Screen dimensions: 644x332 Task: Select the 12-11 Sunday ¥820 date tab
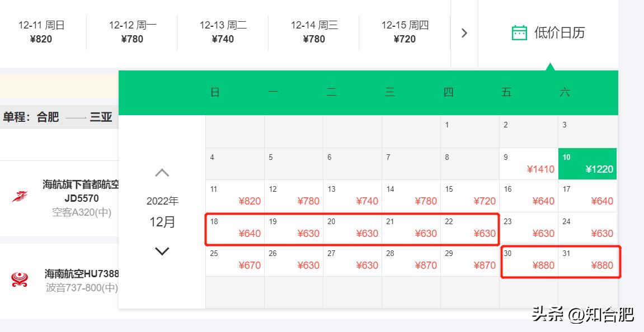point(42,32)
